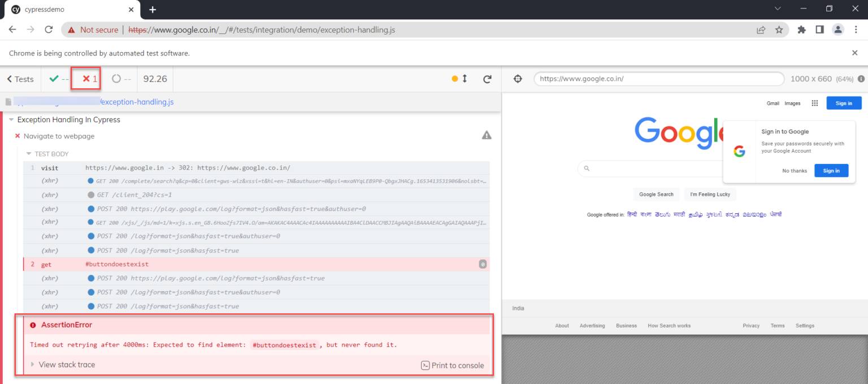
Task: Click the auto-scrolling arrows icon
Action: tap(465, 79)
